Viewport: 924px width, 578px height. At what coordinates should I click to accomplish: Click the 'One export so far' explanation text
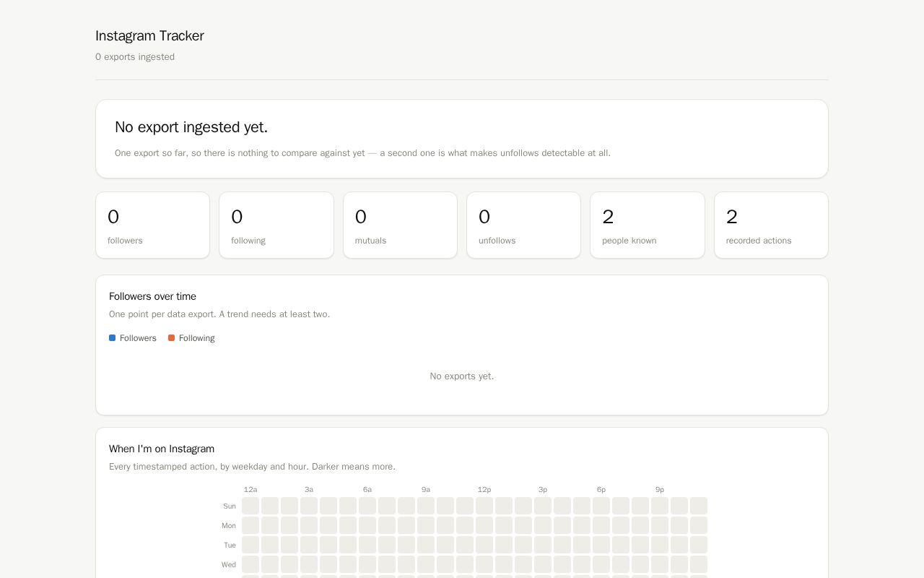coord(362,153)
